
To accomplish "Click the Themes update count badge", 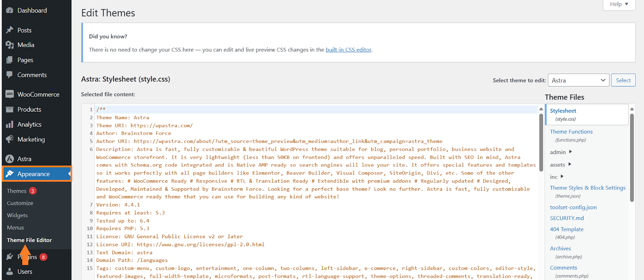I will (x=33, y=191).
